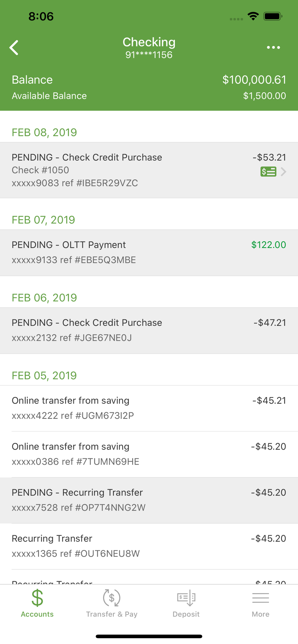Open the -$47.21 Check Credit Purchase entry
The width and height of the screenshot is (298, 644).
(x=149, y=331)
